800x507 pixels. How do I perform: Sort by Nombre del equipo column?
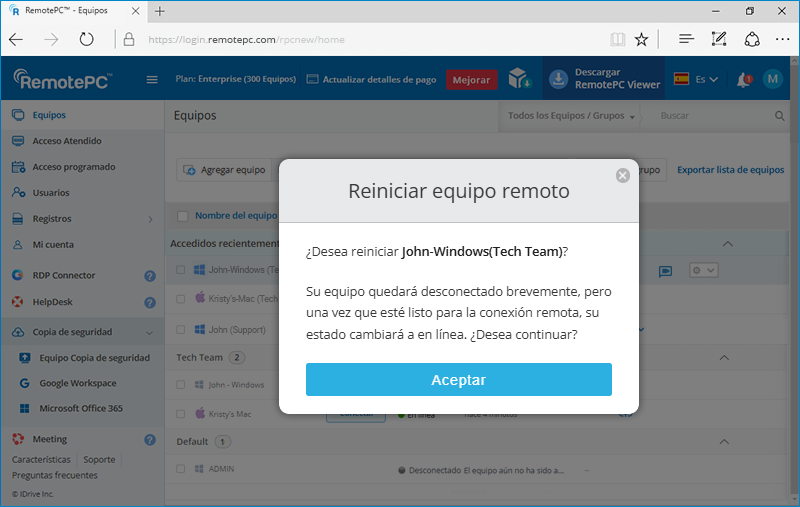click(236, 216)
